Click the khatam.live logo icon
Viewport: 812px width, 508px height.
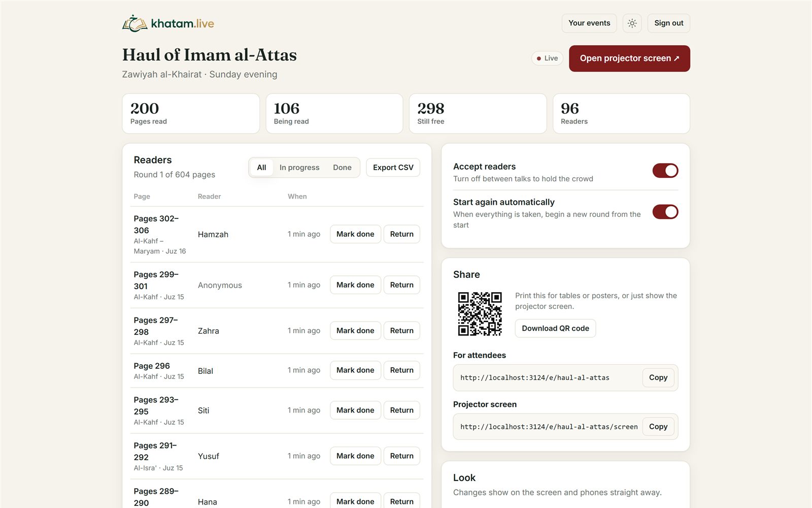coord(134,23)
